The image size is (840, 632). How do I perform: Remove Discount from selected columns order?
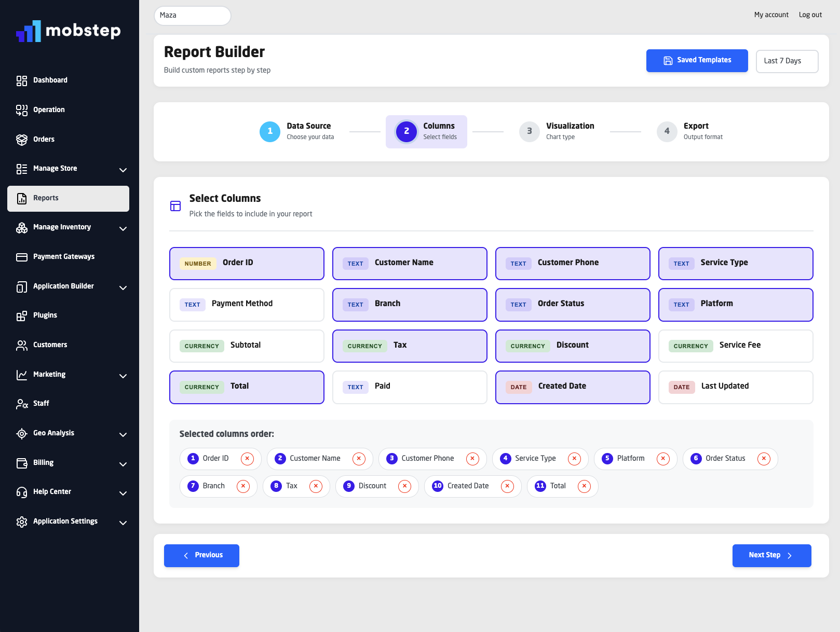[x=405, y=486]
